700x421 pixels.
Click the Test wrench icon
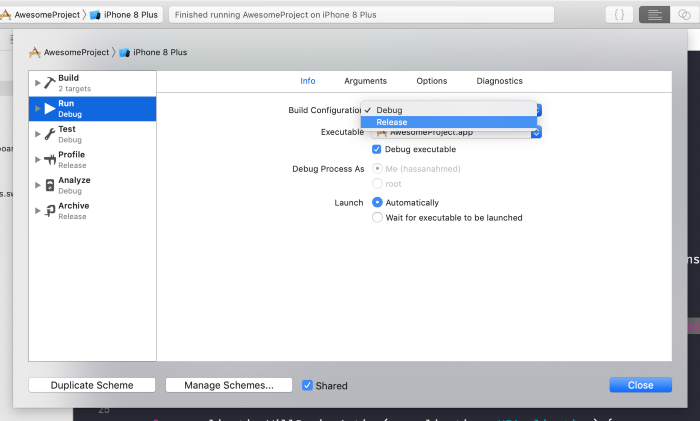pyautogui.click(x=50, y=134)
